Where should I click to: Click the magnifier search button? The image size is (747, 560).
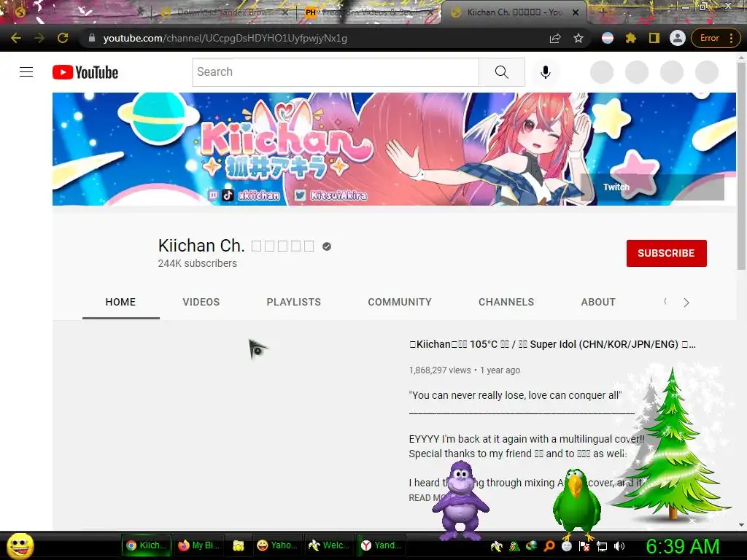[502, 72]
